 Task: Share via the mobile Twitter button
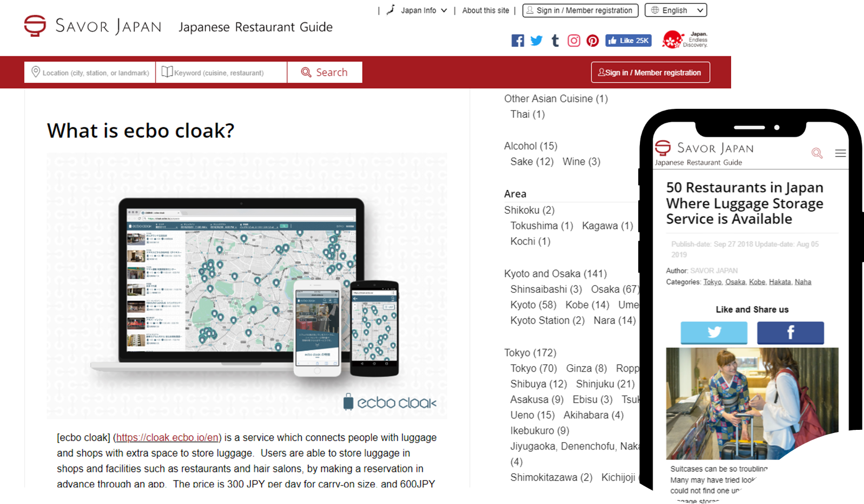point(714,333)
